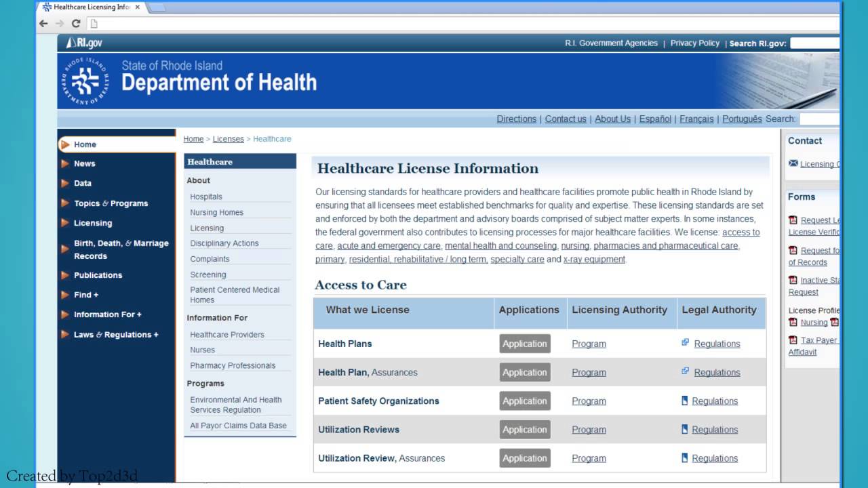Viewport: 868px width, 488px height.
Task: Click the browser reload page icon
Action: click(76, 24)
